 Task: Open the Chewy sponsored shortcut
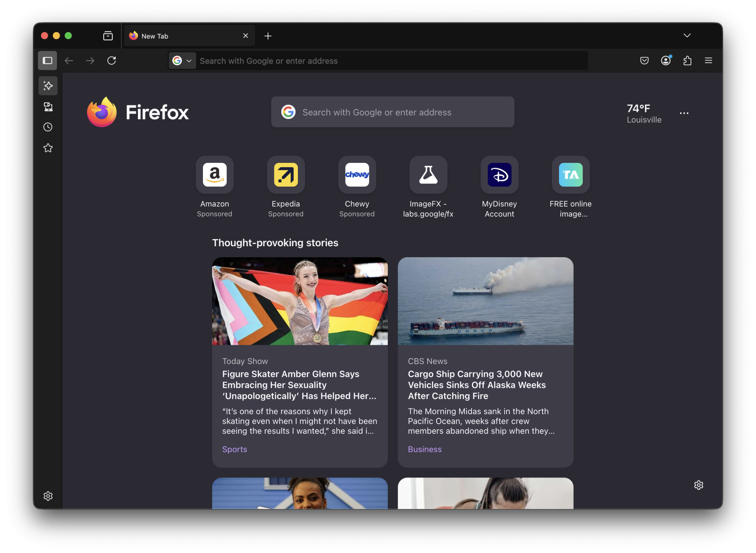[357, 187]
